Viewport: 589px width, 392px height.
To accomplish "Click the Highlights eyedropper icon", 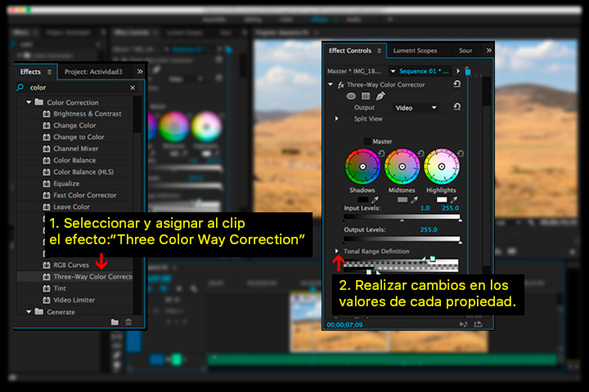I will (454, 200).
